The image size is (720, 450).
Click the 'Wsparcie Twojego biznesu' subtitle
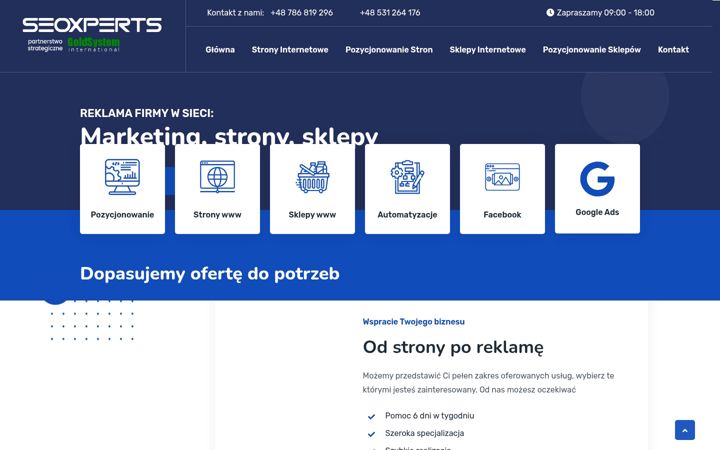coord(413,321)
